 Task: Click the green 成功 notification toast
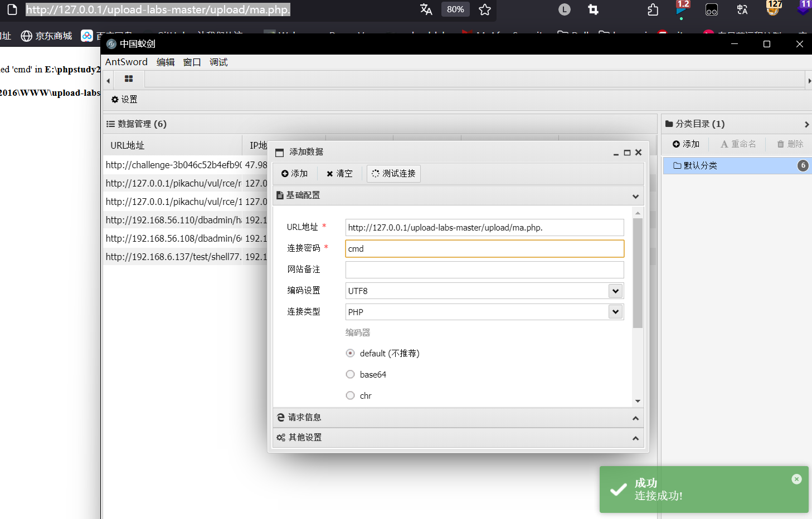[x=704, y=489]
